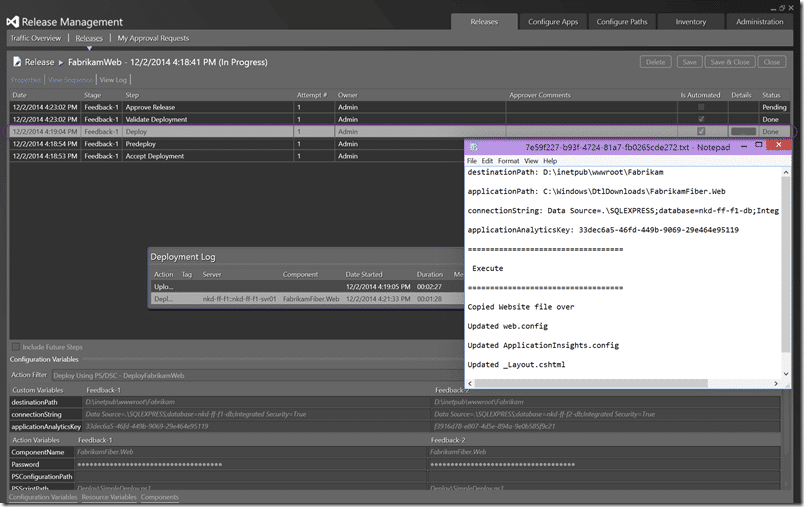Click Notepad vertical scrollbar down arrow
This screenshot has width=804, height=507.
786,374
